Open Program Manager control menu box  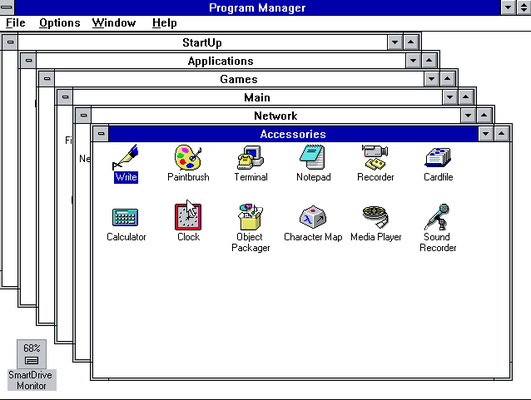6,7
